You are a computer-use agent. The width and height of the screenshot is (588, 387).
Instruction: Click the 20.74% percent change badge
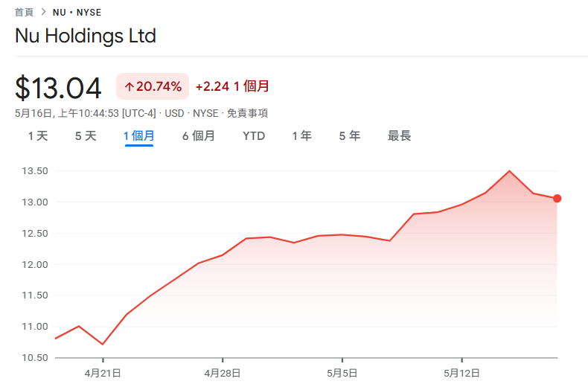(x=153, y=86)
